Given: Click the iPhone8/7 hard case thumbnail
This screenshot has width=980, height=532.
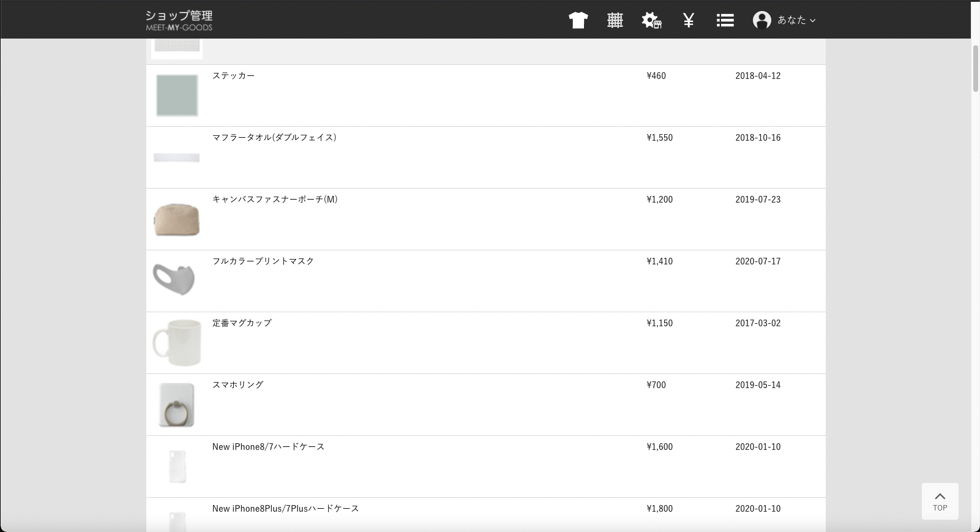Looking at the screenshot, I should 177,466.
